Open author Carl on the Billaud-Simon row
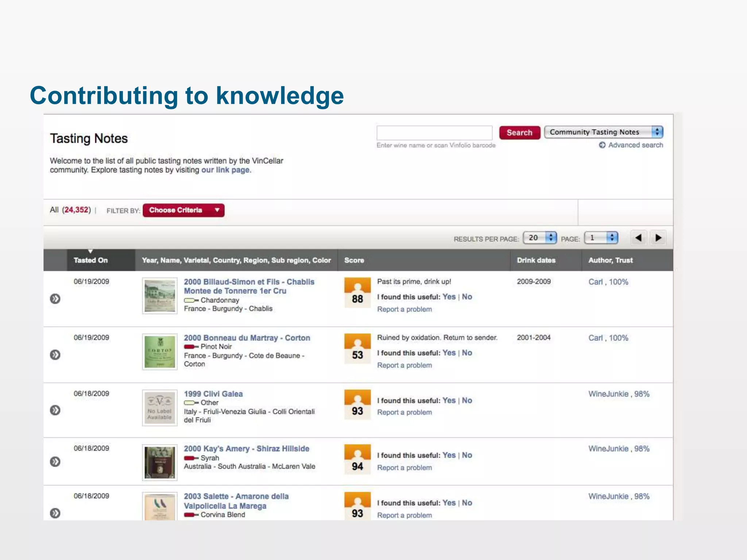Screen dimensions: 747x560 596,282
